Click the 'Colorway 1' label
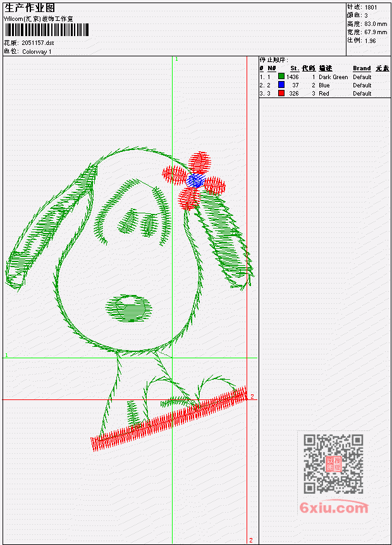This screenshot has width=392, height=545. point(37,52)
